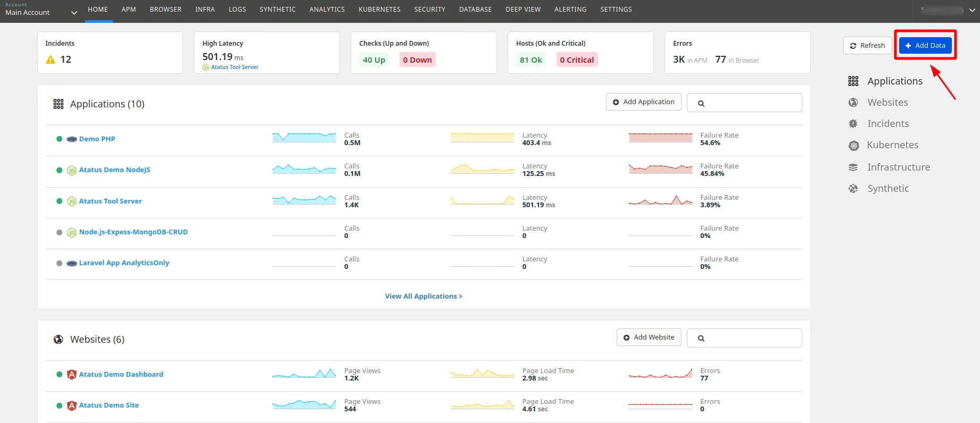Open the Atatus Demo NodeJS application
The height and width of the screenshot is (423, 980).
pyautogui.click(x=114, y=170)
